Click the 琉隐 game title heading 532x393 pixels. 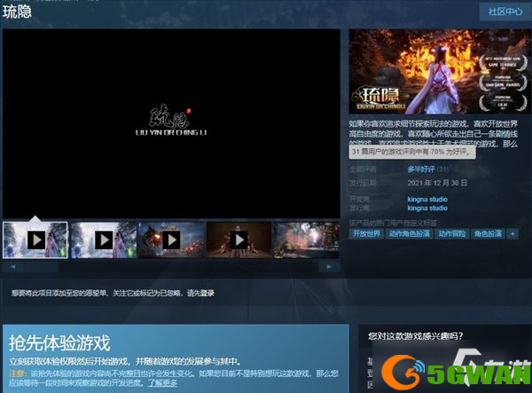tap(17, 12)
